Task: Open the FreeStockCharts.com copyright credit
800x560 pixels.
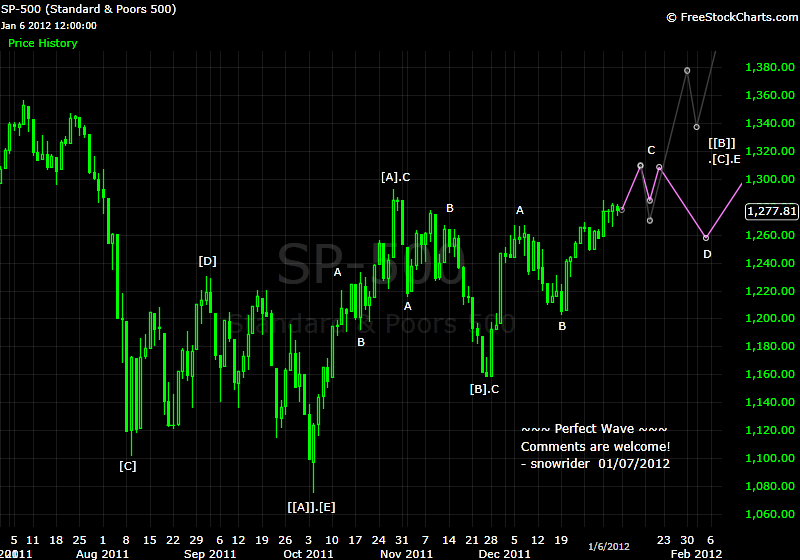Action: click(733, 17)
